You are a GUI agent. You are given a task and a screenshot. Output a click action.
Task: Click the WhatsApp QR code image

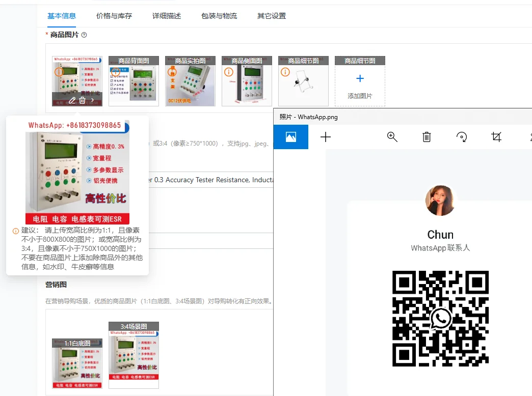[440, 318]
